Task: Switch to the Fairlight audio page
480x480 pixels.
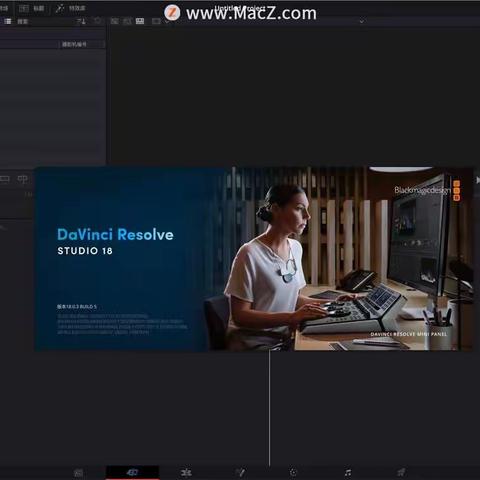Action: [348, 472]
